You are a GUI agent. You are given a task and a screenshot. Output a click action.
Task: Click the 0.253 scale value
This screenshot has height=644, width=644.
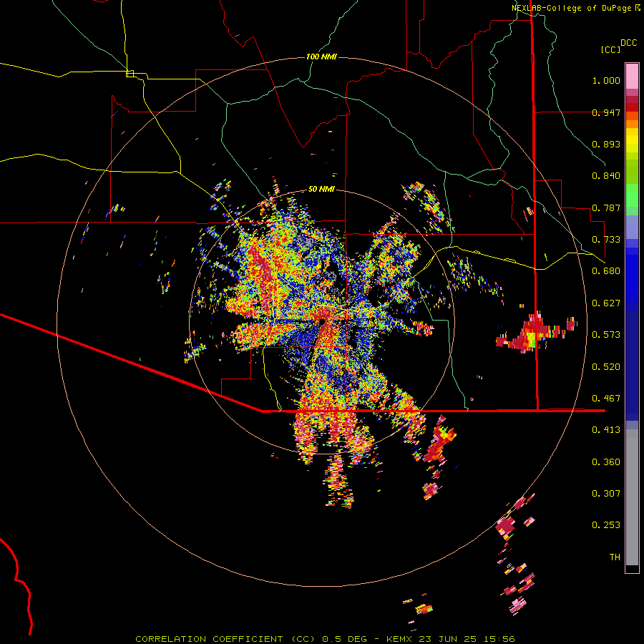(x=606, y=525)
